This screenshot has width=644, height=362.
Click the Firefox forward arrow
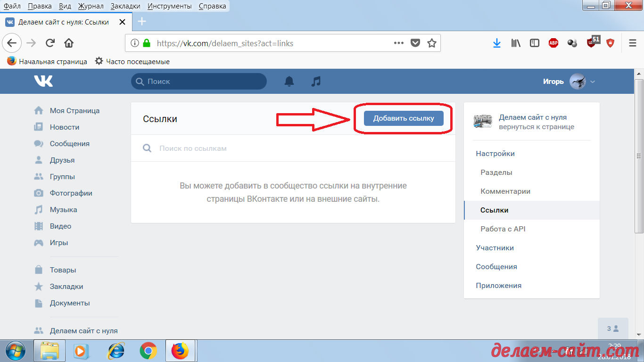tap(32, 43)
